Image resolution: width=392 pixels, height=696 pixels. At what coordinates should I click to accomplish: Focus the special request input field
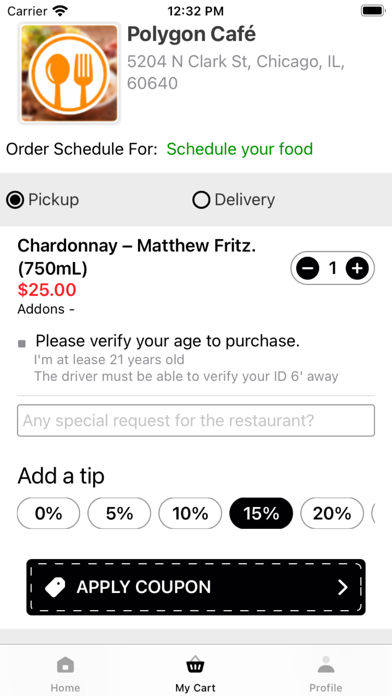point(196,420)
